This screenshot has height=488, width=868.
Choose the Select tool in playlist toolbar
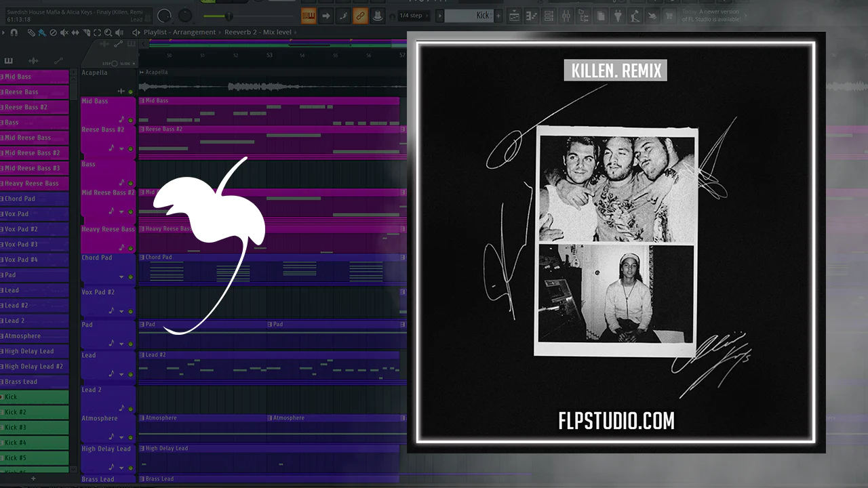(97, 33)
